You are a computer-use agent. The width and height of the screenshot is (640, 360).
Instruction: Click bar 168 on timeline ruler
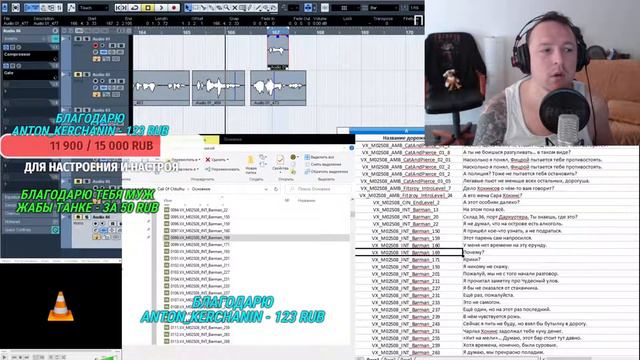[320, 32]
